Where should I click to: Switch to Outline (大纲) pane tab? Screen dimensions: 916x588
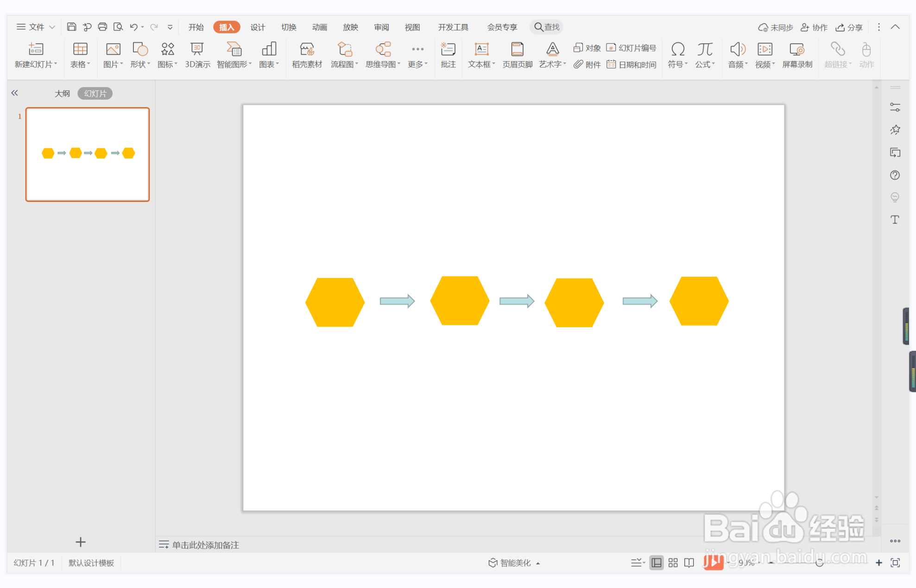coord(62,93)
